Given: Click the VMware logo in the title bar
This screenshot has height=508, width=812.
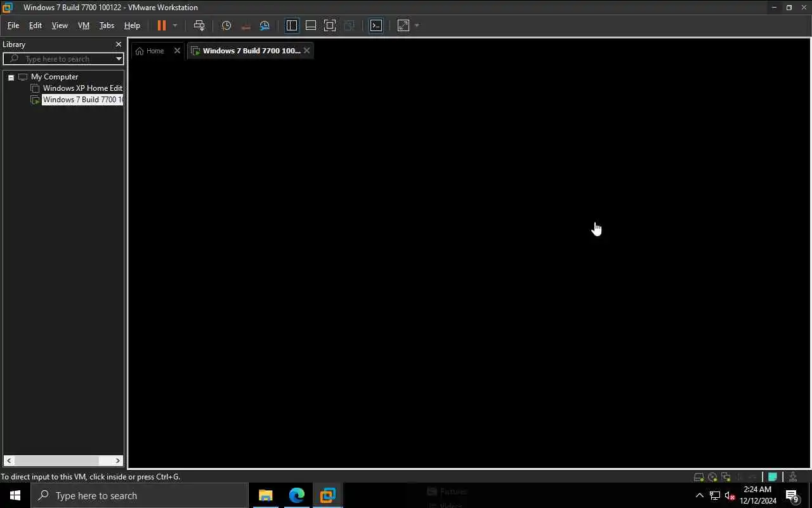Looking at the screenshot, I should point(8,8).
